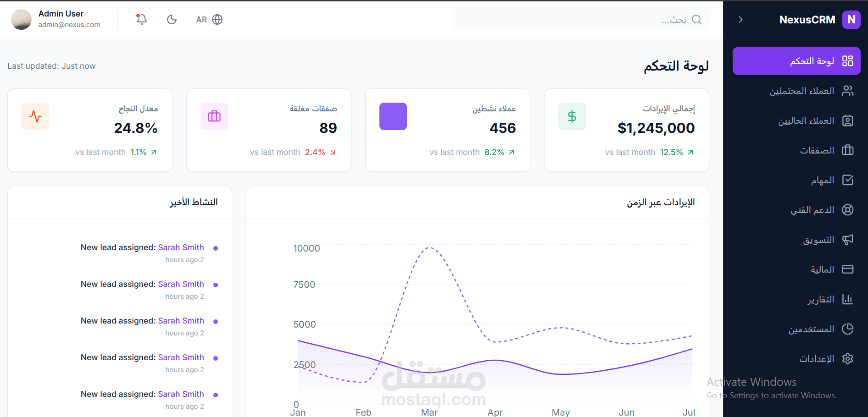Toggle dark mode with the moon icon
This screenshot has width=868, height=417.
coord(172,19)
